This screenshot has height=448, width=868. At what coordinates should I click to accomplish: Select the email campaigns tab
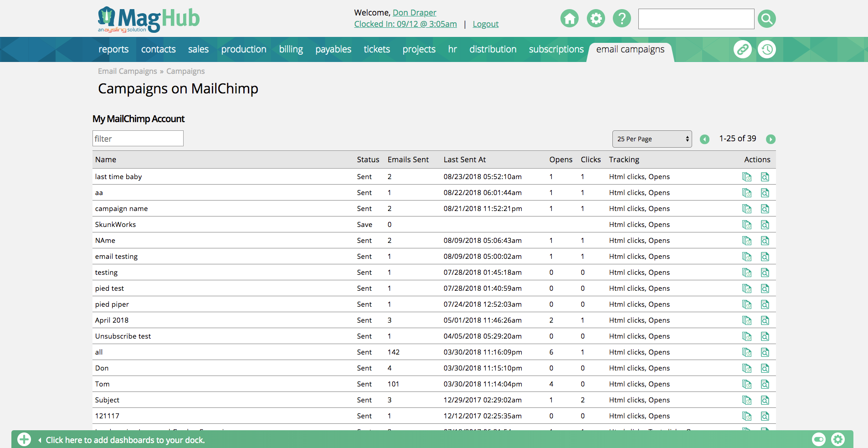[x=630, y=49]
